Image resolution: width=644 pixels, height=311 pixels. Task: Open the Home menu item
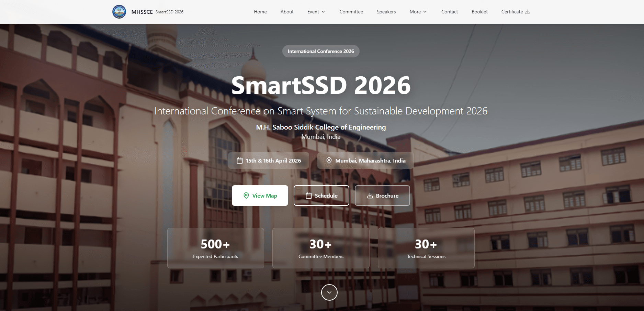coord(260,12)
